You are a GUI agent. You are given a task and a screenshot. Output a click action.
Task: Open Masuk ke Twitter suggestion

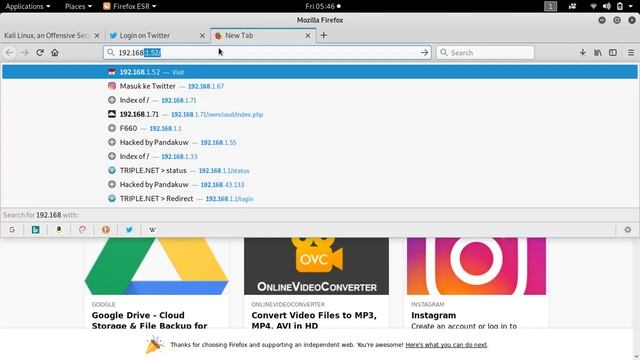point(320,86)
